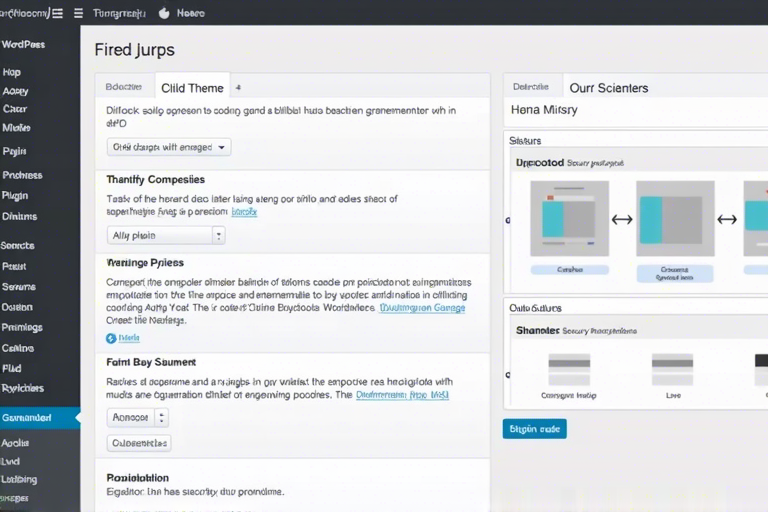Click the Culoesetties button
768x512 pixels.
(139, 443)
